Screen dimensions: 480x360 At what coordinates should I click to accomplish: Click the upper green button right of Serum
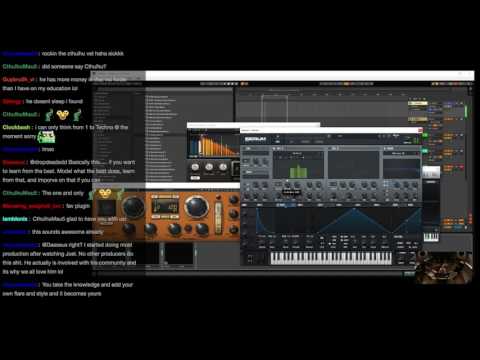[425, 135]
